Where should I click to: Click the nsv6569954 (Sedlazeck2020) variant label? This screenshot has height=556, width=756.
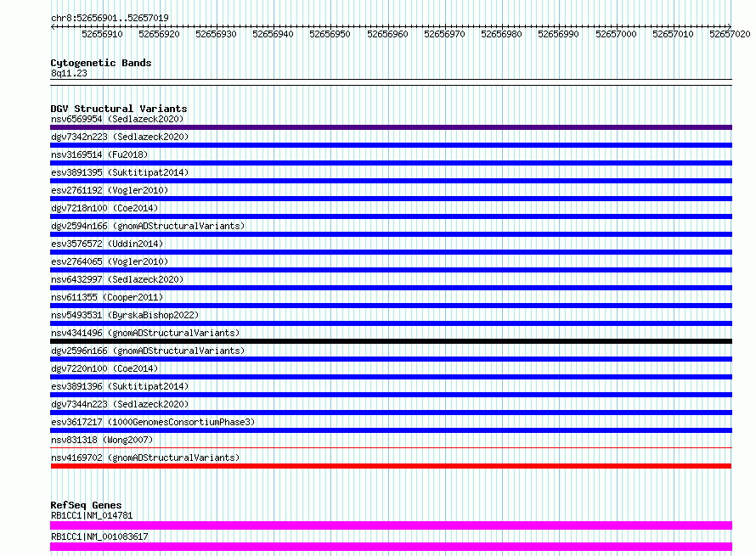(117, 119)
